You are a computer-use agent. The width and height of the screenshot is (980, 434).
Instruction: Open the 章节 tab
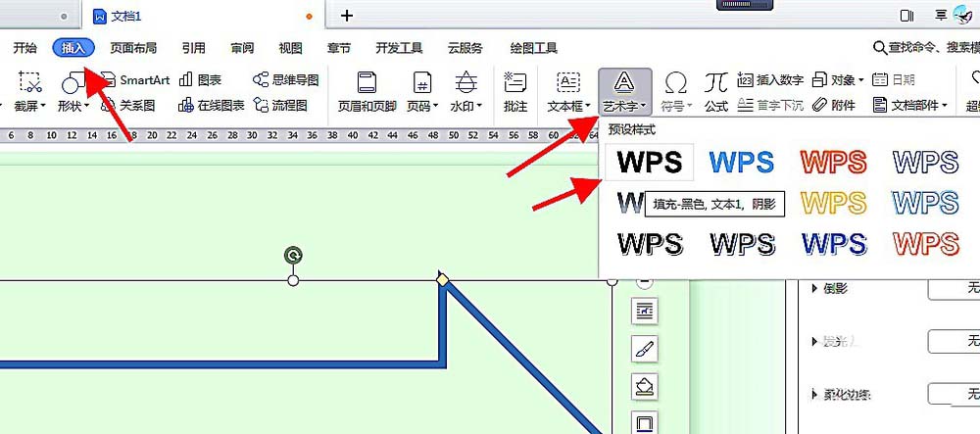pyautogui.click(x=339, y=48)
